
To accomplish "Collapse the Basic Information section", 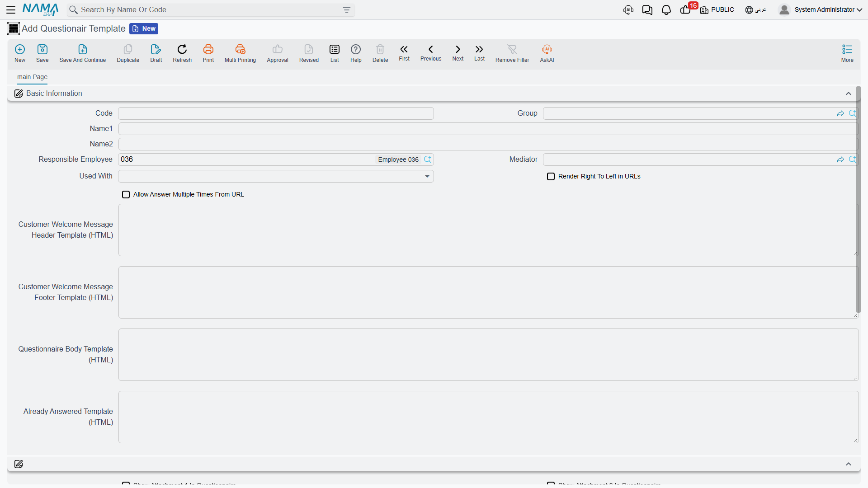I will [x=849, y=94].
